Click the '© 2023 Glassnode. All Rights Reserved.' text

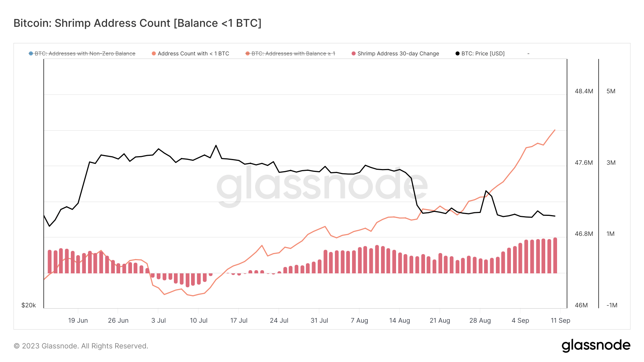point(81,346)
